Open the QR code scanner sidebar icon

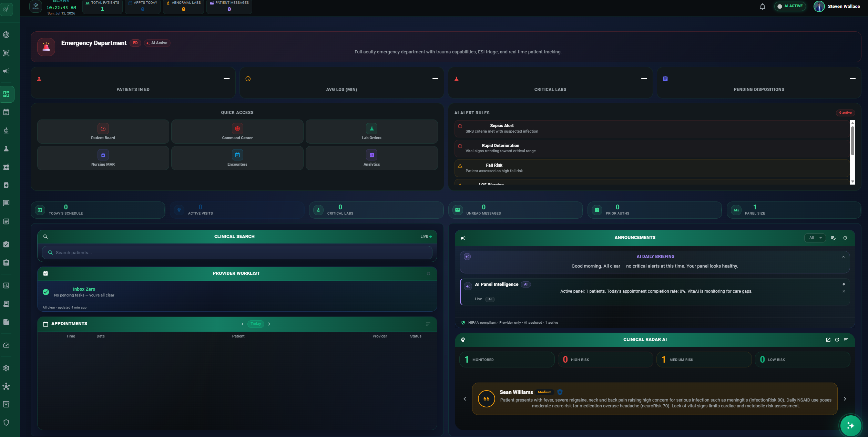[6, 53]
